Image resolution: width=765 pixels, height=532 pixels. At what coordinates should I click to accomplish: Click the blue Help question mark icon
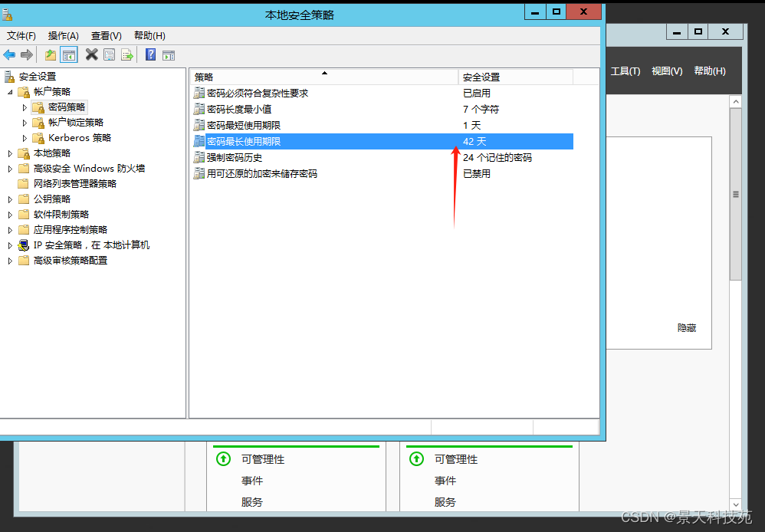tap(151, 54)
